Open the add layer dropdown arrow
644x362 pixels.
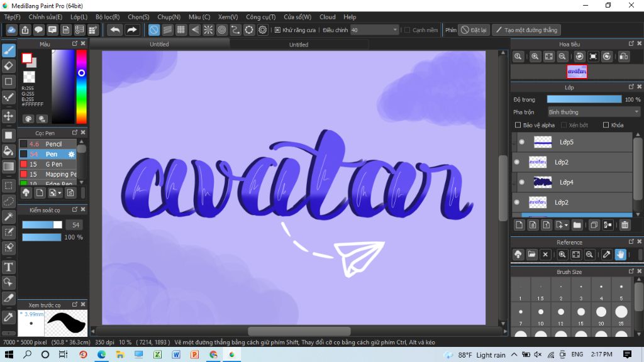point(567,225)
